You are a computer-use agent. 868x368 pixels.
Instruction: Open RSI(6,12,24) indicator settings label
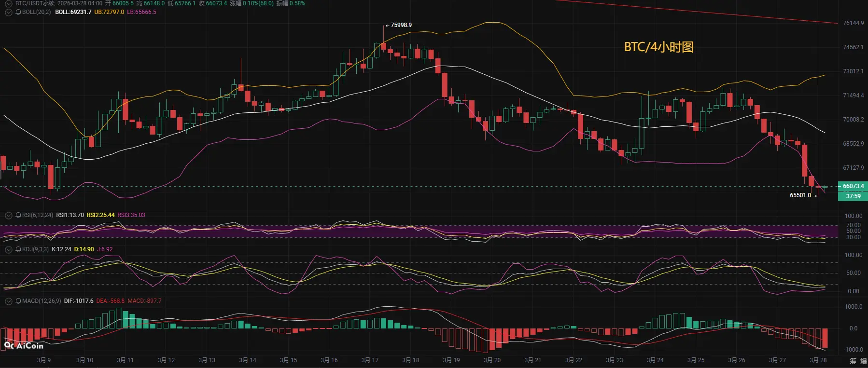click(x=38, y=215)
